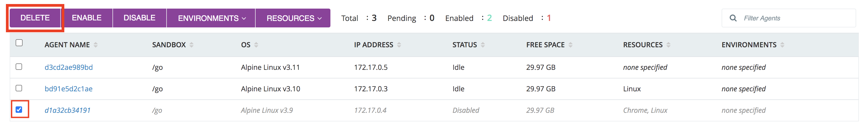Uncheck the d1a32cb34191 agent checkbox

tap(19, 109)
